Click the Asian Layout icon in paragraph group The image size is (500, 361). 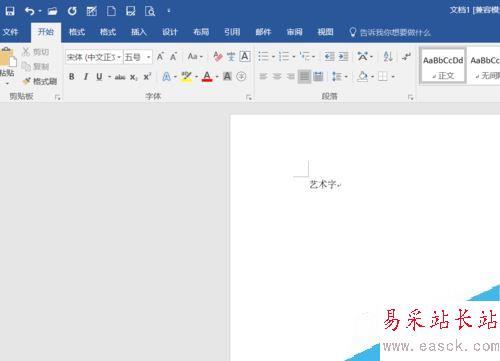(x=362, y=56)
